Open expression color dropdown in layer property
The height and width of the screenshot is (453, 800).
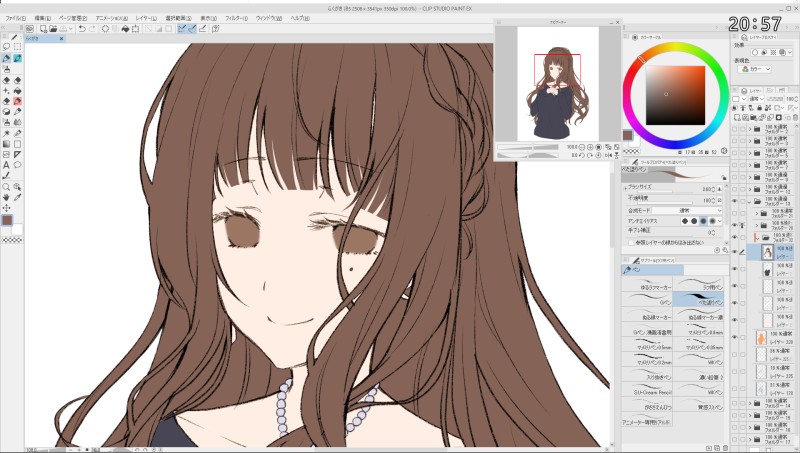[x=756, y=69]
